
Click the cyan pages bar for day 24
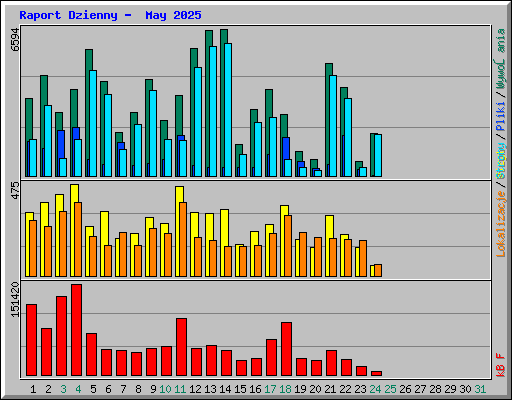pos(378,155)
